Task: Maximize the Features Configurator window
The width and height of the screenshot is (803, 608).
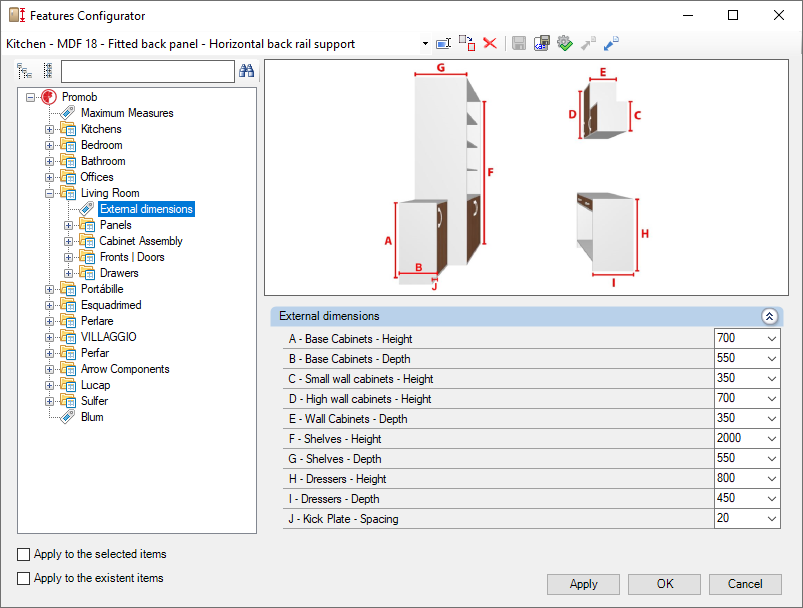Action: point(733,15)
